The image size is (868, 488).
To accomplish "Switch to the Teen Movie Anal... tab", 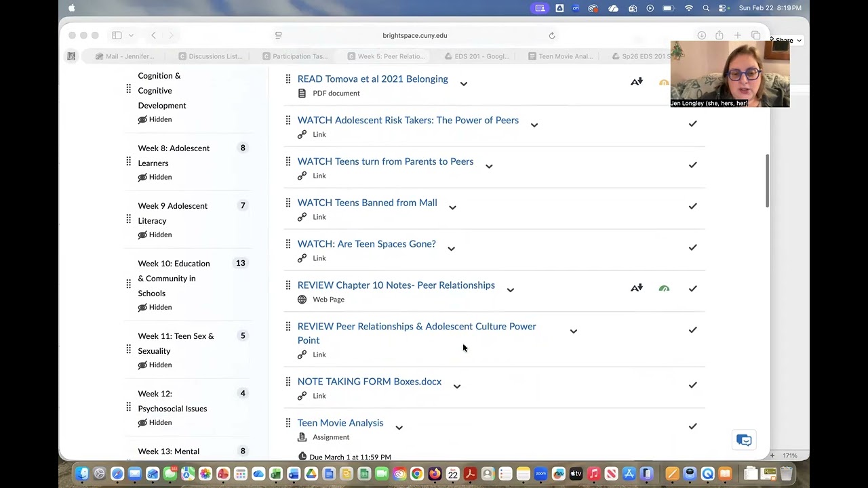I will (x=560, y=56).
